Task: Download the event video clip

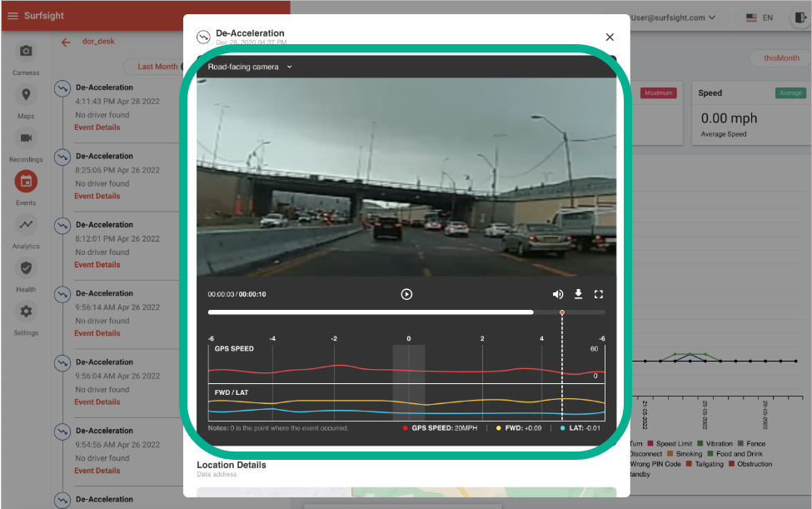Action: 579,294
